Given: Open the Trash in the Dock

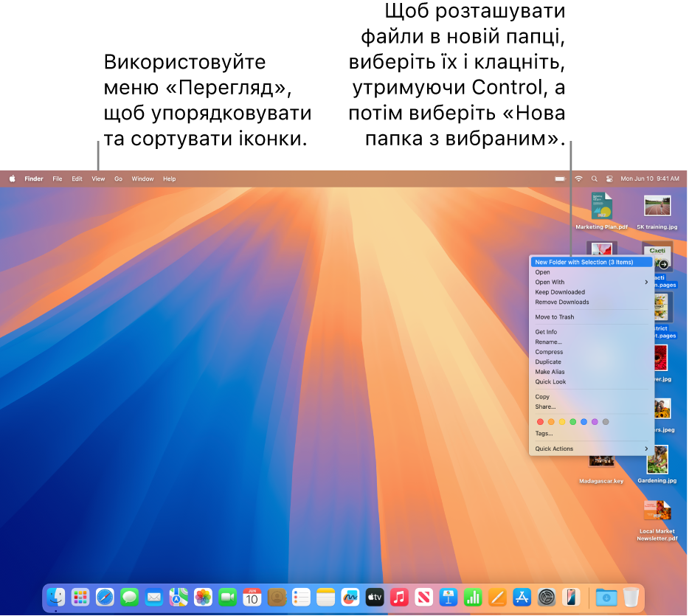Looking at the screenshot, I should point(631,598).
